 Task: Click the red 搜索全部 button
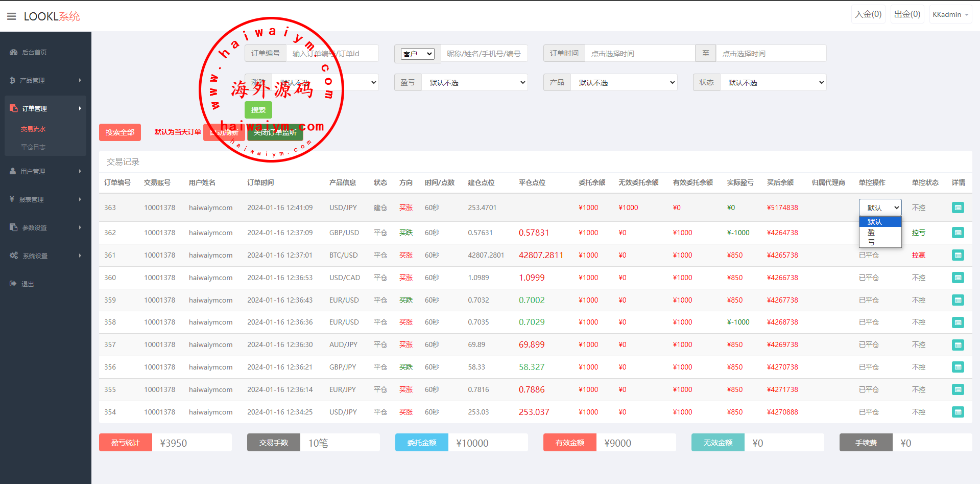tap(120, 132)
